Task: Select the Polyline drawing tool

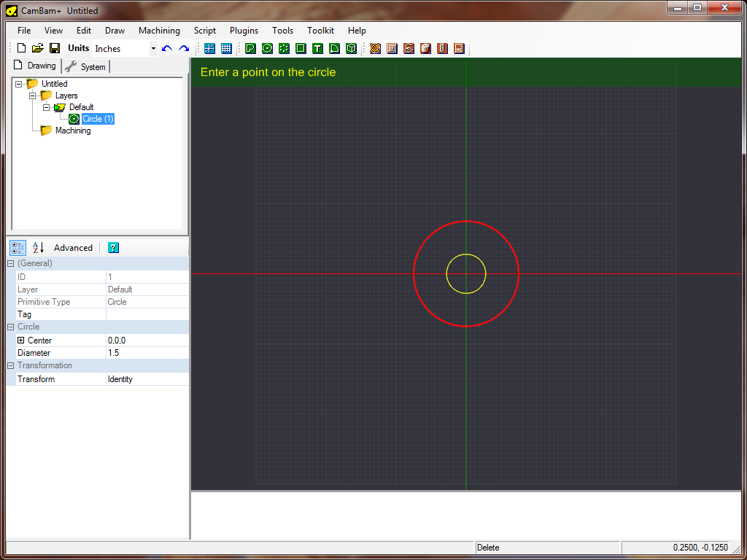Action: pos(250,48)
